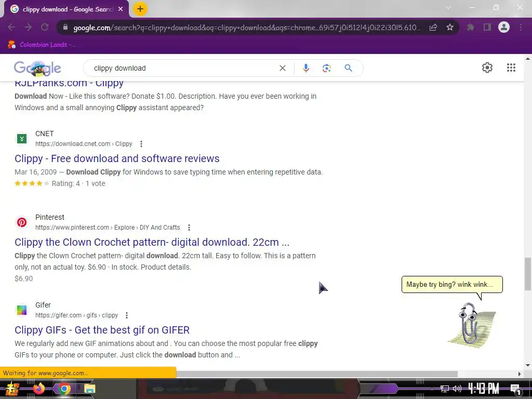This screenshot has height=399, width=532.
Task: Toggle the Chrome side panel
Action: (487, 27)
